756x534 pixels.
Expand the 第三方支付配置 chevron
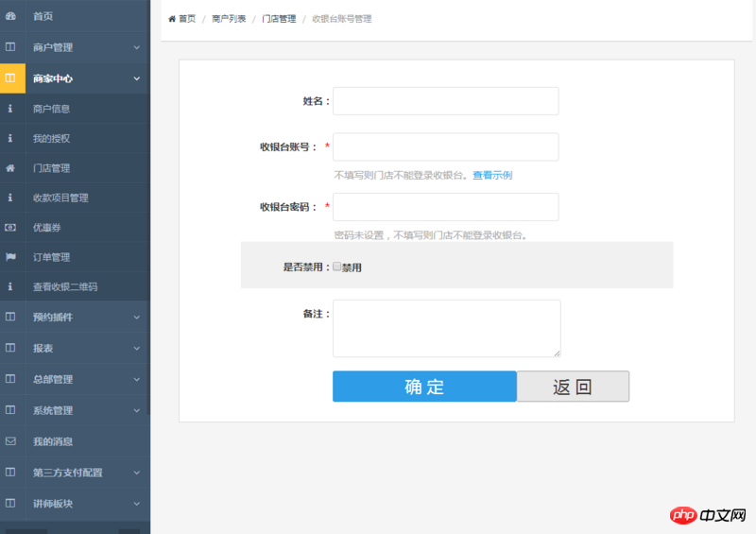(137, 473)
